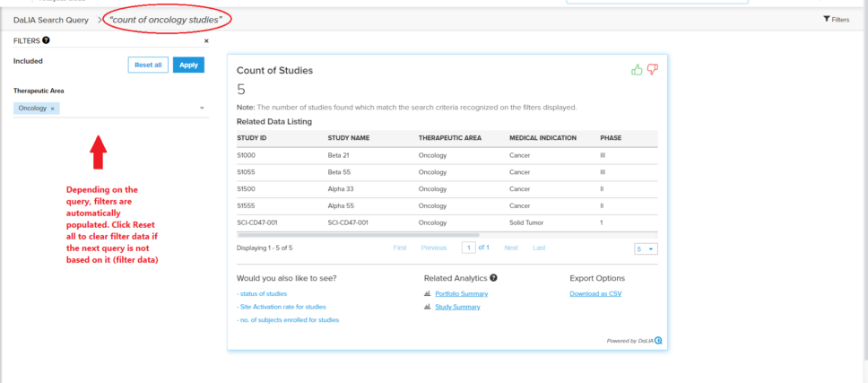The width and height of the screenshot is (868, 383).
Task: Click 'Displaying 1 - 5 of 5' text
Action: click(265, 248)
